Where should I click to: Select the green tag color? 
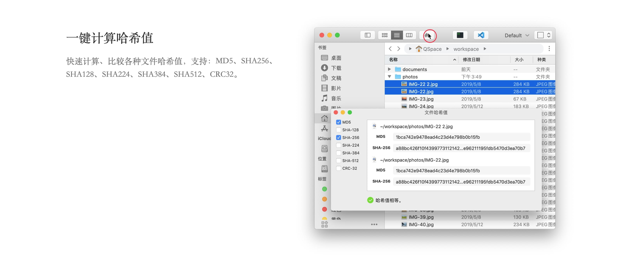pyautogui.click(x=324, y=189)
